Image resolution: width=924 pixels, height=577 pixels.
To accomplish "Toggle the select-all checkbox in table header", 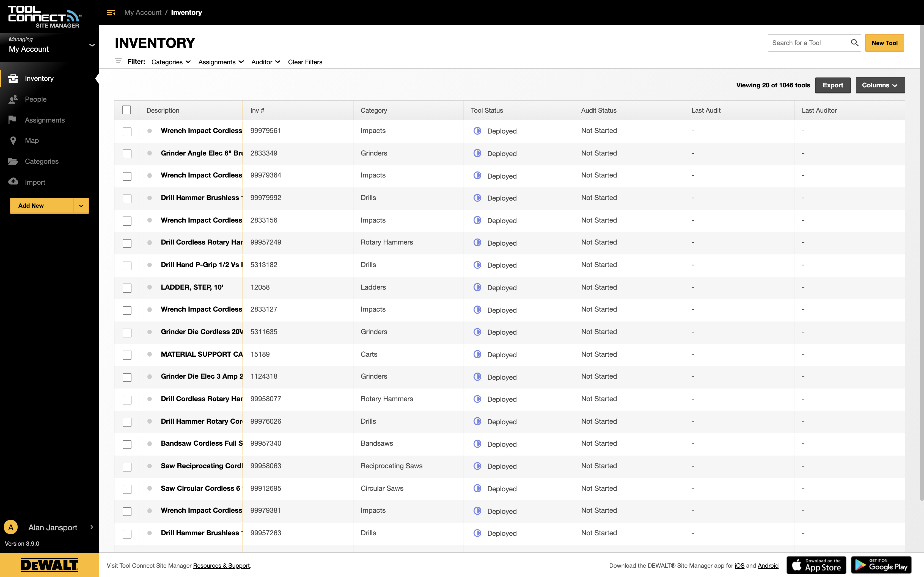I will (127, 110).
